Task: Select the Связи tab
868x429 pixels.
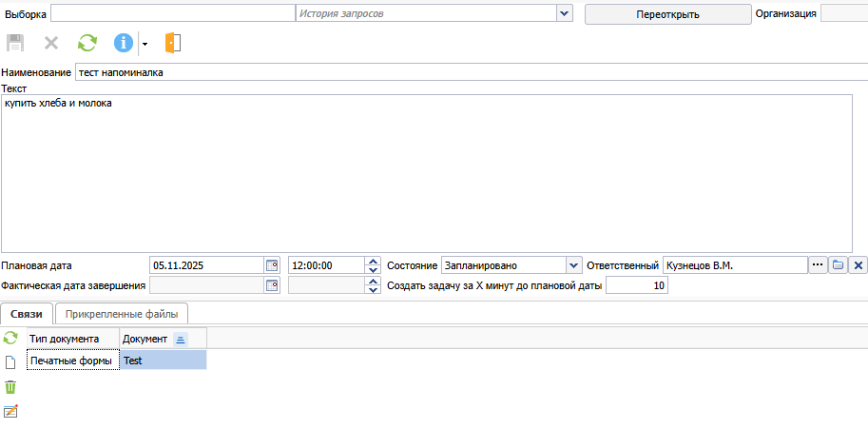Action: pyautogui.click(x=27, y=313)
